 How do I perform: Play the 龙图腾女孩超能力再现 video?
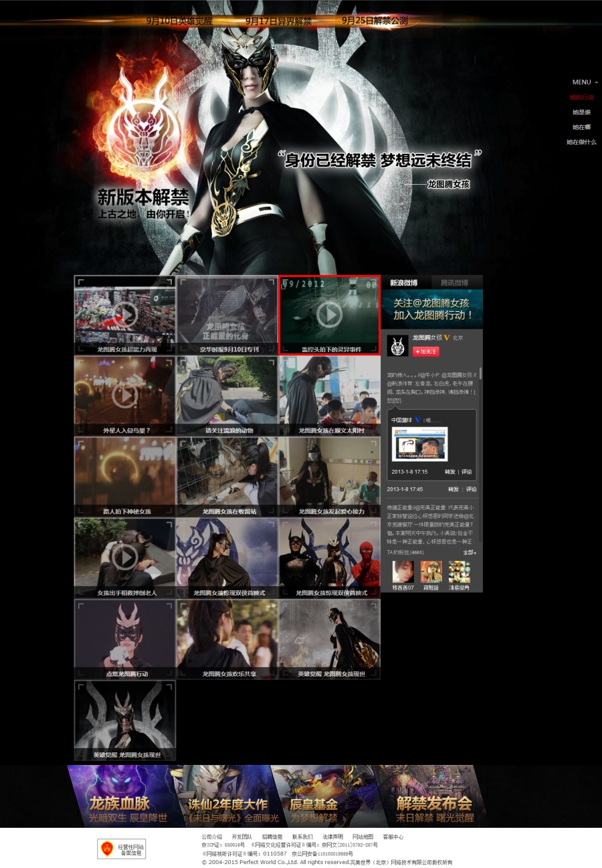click(125, 315)
